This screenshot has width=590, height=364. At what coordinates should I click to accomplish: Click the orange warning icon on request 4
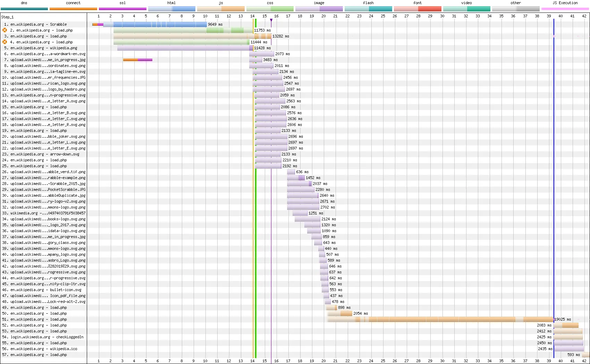tap(5, 42)
